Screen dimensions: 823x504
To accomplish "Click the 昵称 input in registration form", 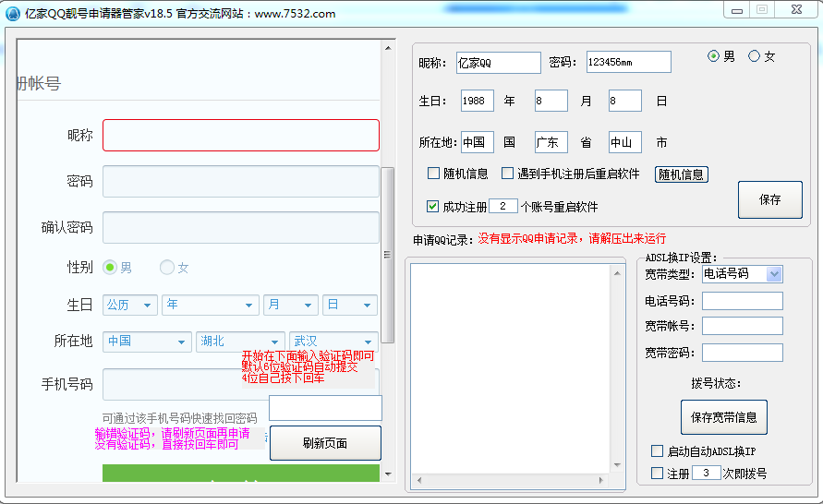I will tap(240, 135).
